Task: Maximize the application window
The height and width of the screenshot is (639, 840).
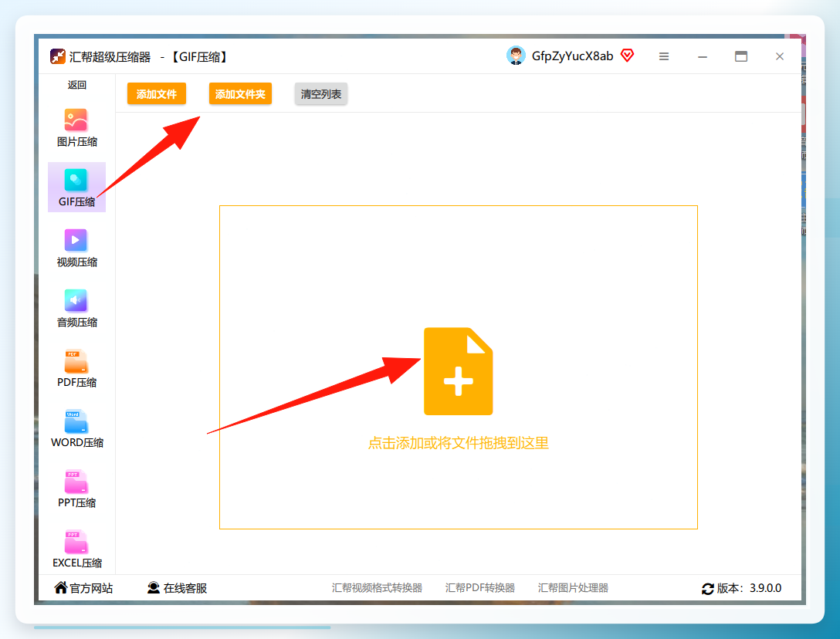Action: (x=741, y=56)
